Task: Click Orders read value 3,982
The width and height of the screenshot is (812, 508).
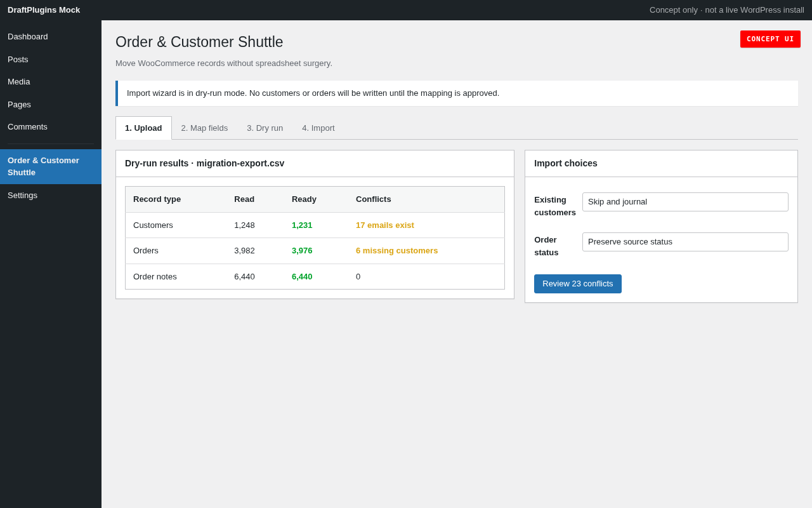Action: point(244,251)
